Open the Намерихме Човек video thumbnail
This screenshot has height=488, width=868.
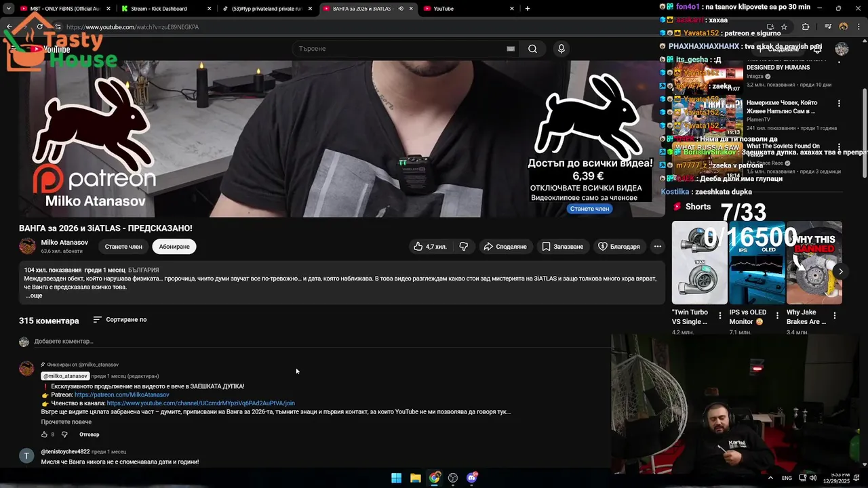pyautogui.click(x=707, y=115)
